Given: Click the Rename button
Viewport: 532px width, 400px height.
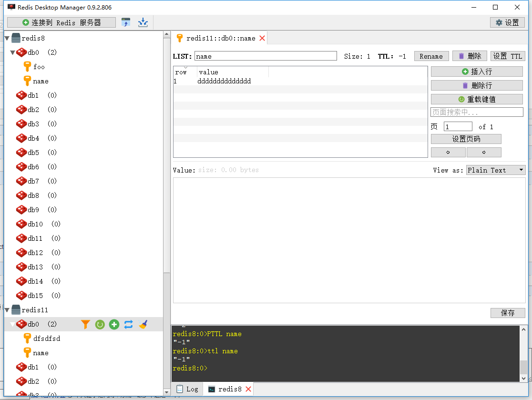Looking at the screenshot, I should coord(431,56).
